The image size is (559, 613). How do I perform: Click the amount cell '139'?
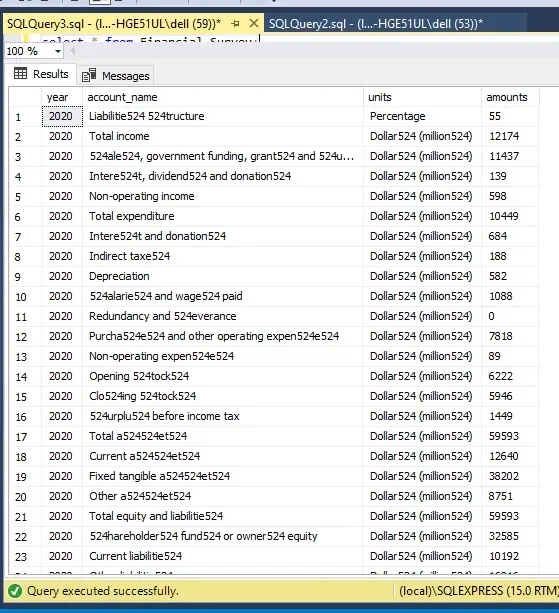pyautogui.click(x=510, y=176)
